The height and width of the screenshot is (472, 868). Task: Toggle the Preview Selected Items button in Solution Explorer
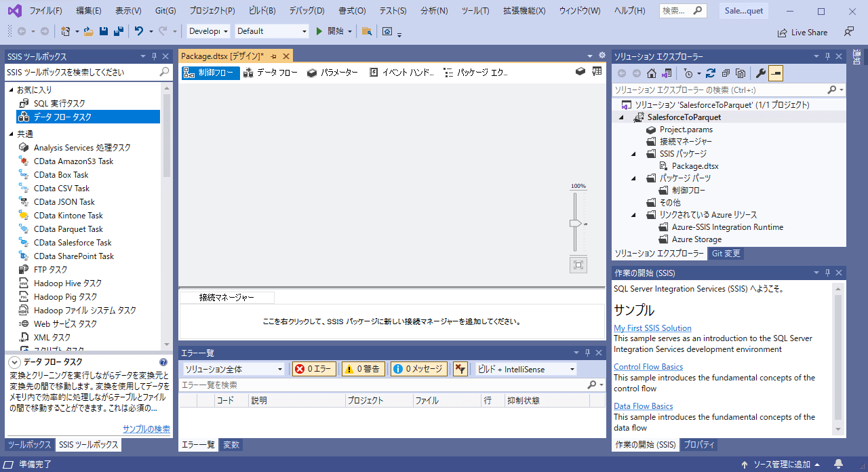[x=776, y=73]
